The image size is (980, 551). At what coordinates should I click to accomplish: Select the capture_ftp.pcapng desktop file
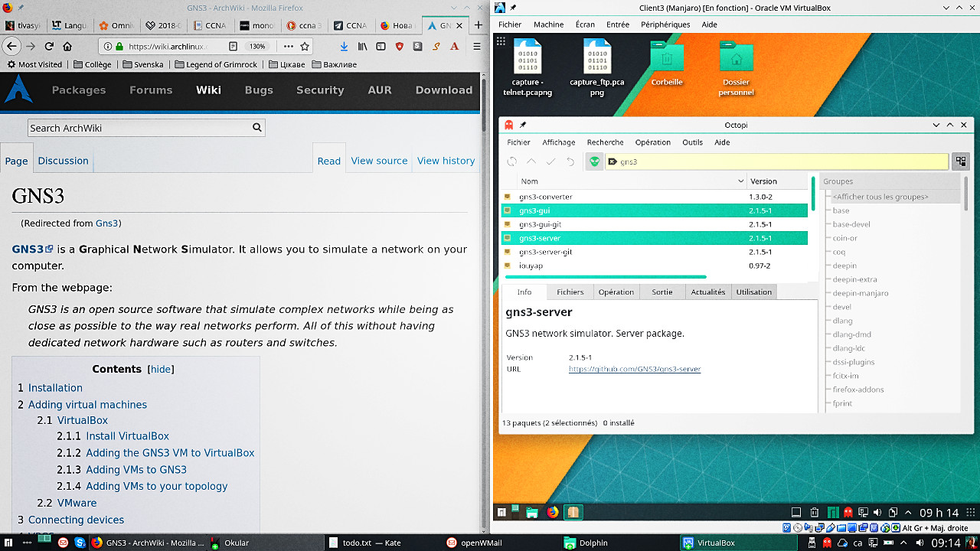pyautogui.click(x=596, y=67)
